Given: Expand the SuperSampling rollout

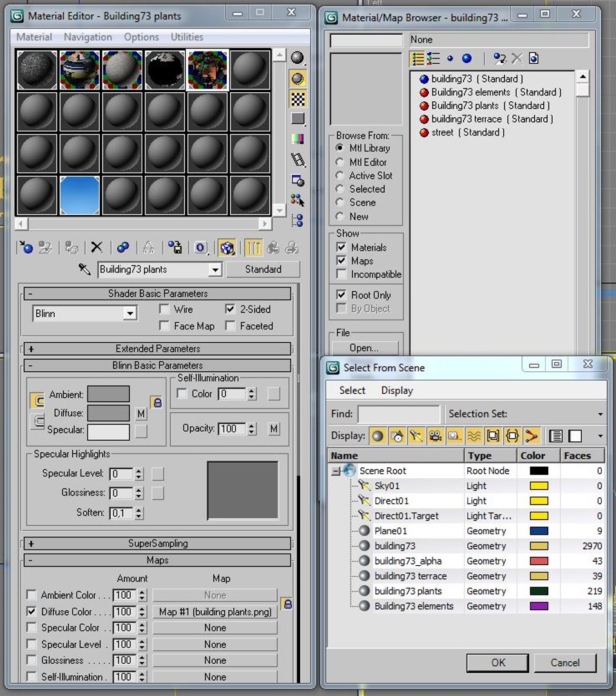Looking at the screenshot, I should pyautogui.click(x=158, y=543).
